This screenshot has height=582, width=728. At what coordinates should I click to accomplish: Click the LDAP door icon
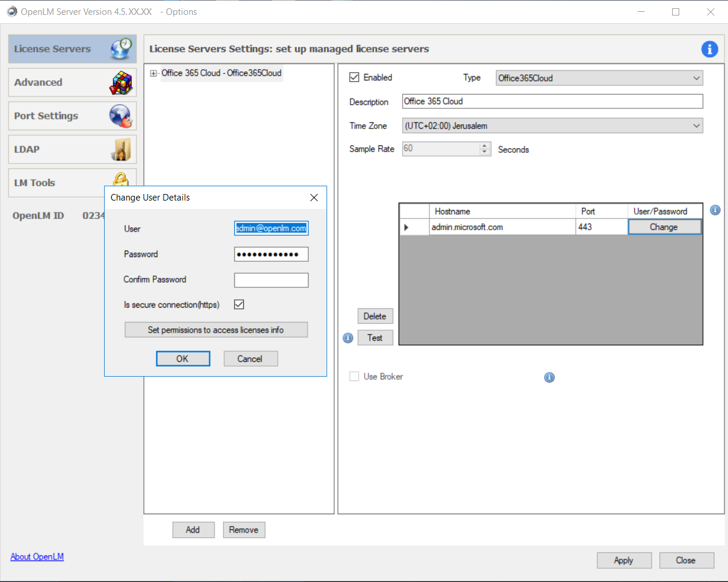(x=121, y=149)
